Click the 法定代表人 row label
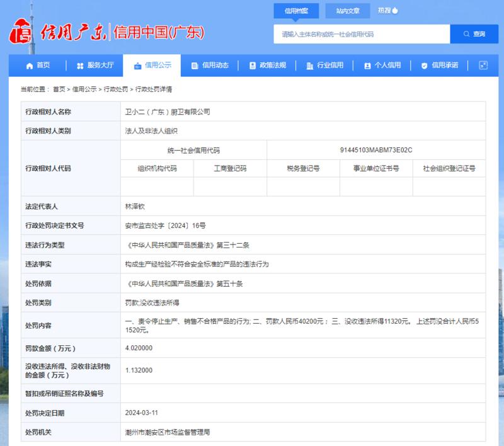 click(42, 206)
